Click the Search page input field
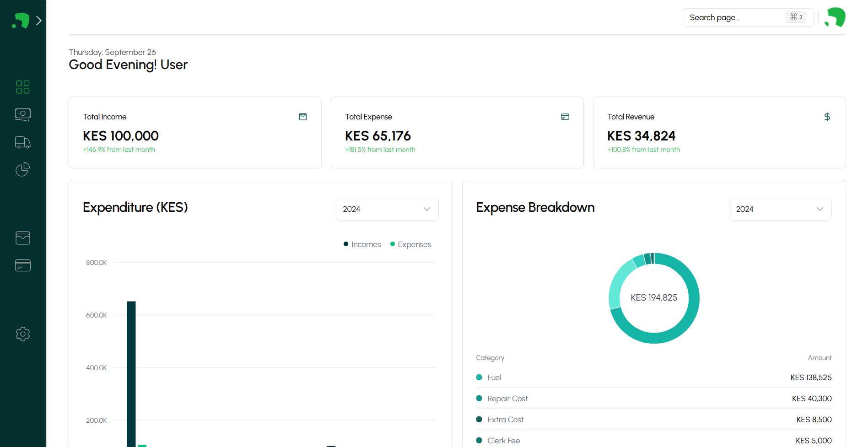This screenshot has width=868, height=447. [x=736, y=17]
